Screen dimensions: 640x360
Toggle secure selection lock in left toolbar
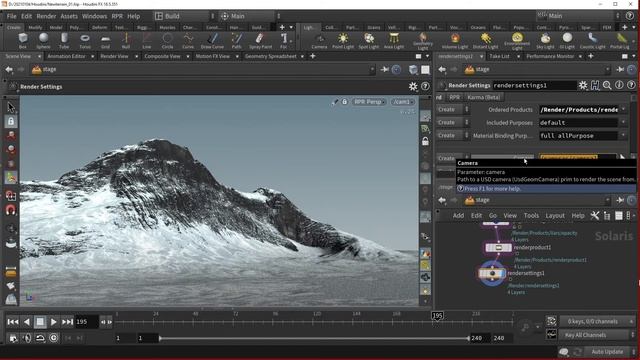11,121
